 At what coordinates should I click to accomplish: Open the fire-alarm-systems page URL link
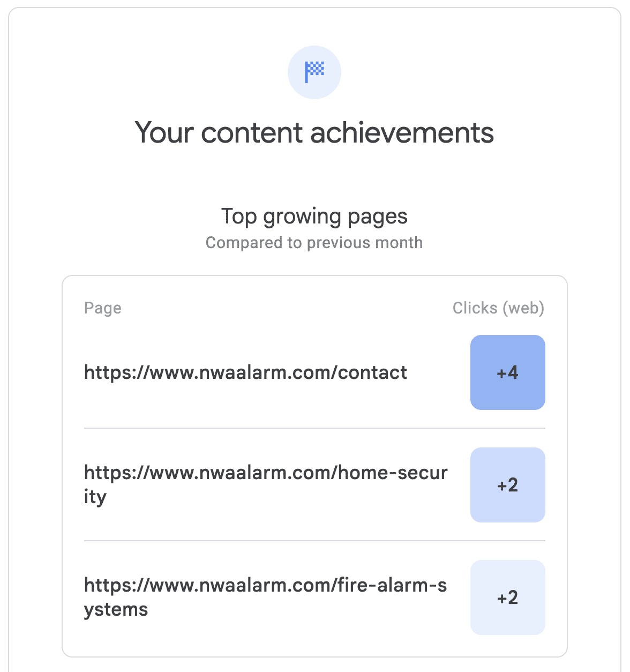[266, 586]
